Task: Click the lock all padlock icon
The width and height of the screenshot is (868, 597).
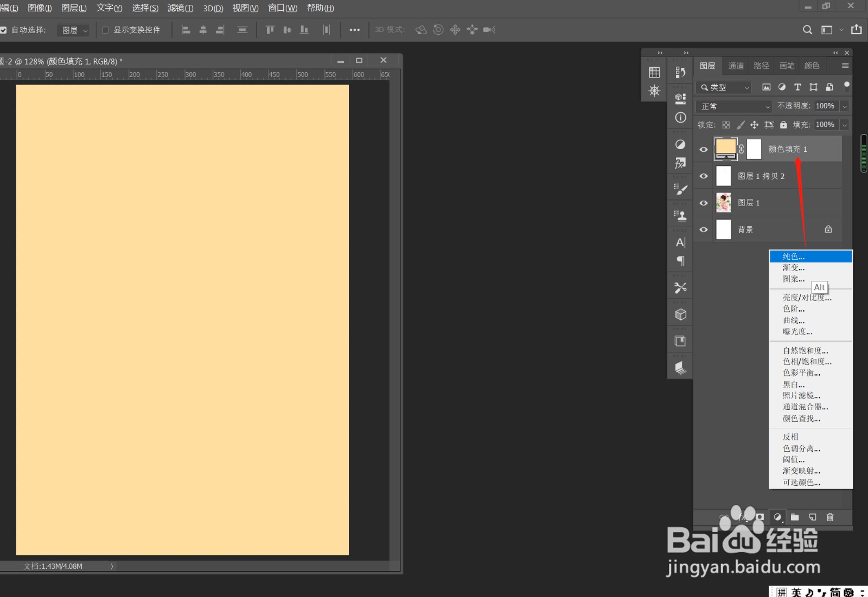Action: pos(783,125)
